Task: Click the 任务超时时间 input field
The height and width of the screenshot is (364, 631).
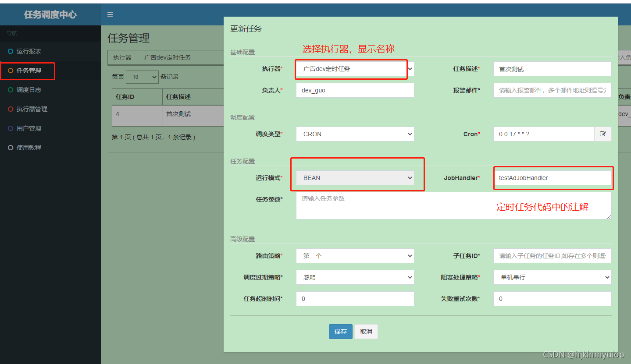Action: click(355, 299)
